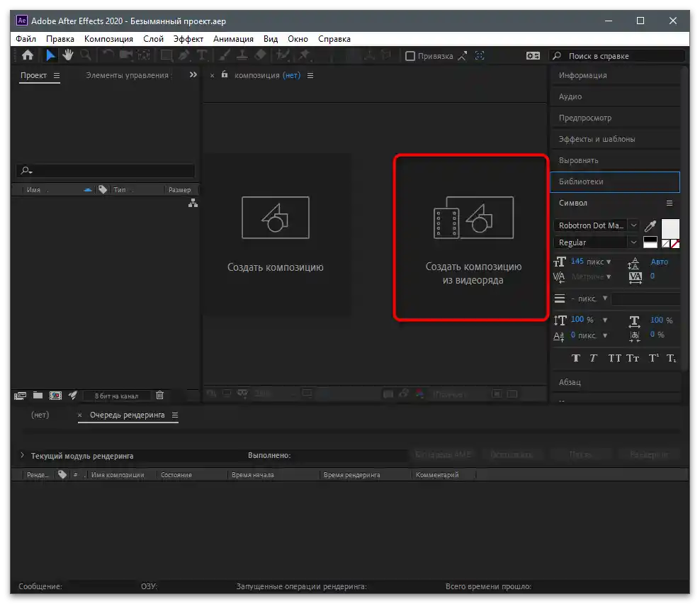Viewport: 700px width, 604px height.
Task: Select the Eraser tool
Action: coord(260,55)
